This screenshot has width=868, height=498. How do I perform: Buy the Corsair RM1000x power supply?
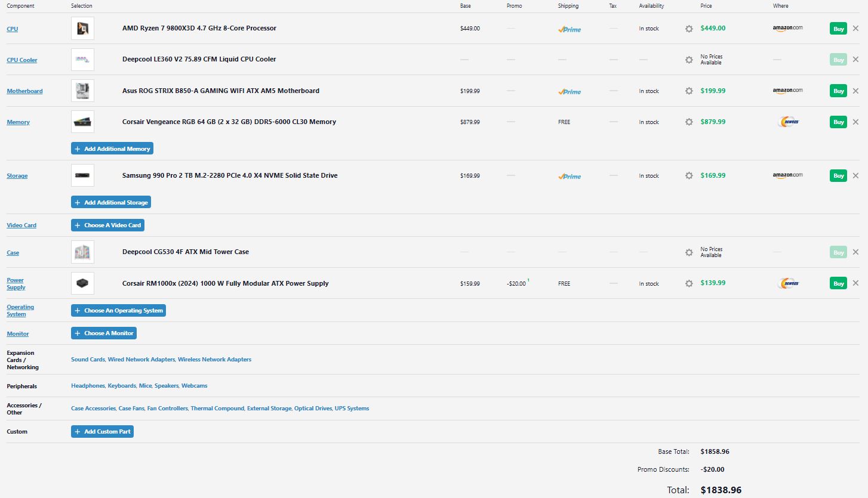[x=838, y=283]
